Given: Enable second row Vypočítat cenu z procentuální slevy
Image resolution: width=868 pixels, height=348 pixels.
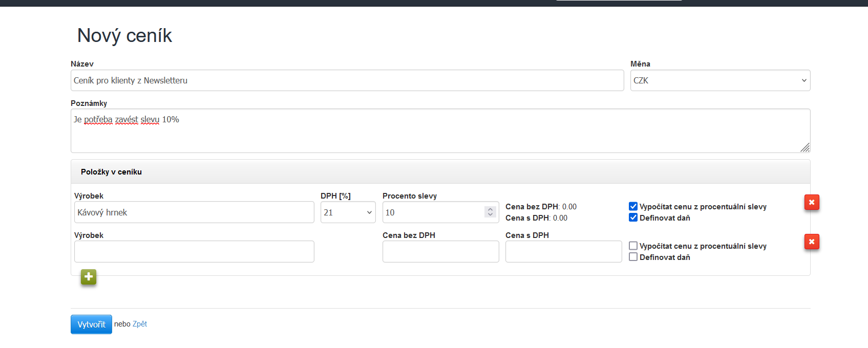Looking at the screenshot, I should [633, 246].
